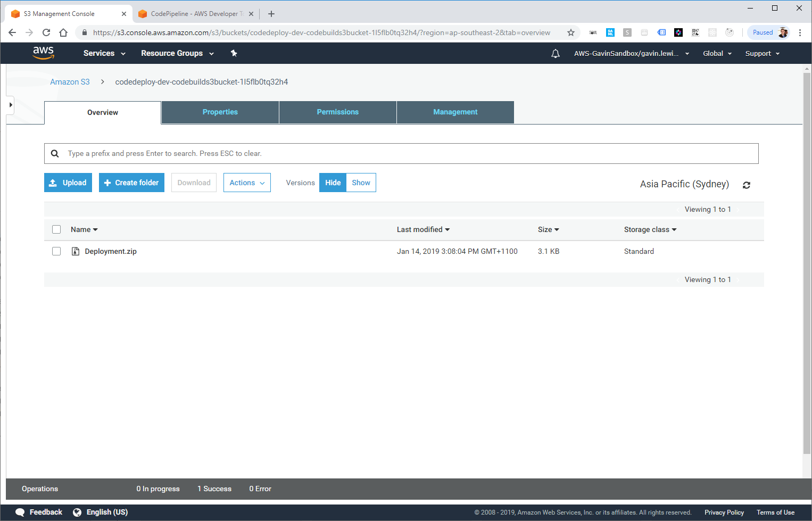812x521 pixels.
Task: Switch to the Properties tab
Action: pyautogui.click(x=220, y=112)
